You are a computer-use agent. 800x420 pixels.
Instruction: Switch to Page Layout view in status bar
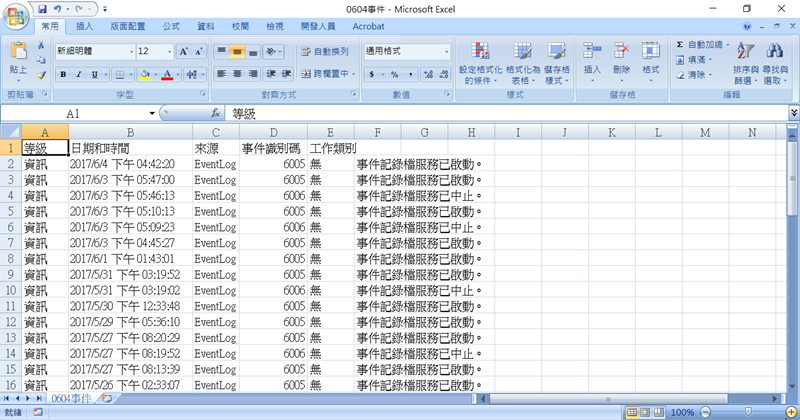645,412
